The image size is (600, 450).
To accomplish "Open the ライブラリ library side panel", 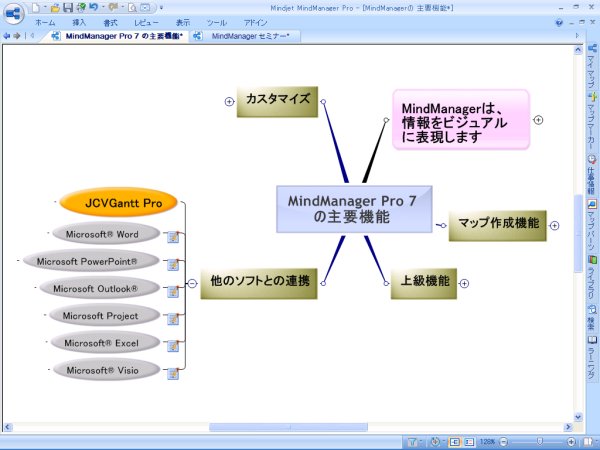I will click(592, 277).
